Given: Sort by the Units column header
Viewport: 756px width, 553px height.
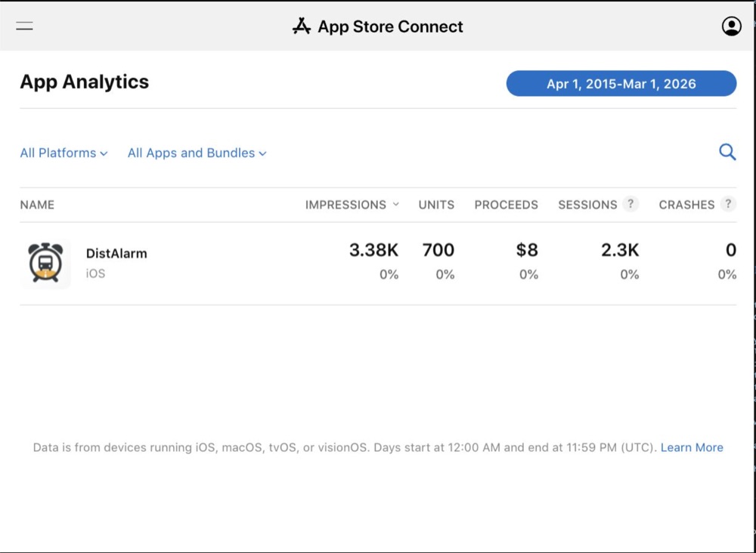Looking at the screenshot, I should (x=436, y=205).
